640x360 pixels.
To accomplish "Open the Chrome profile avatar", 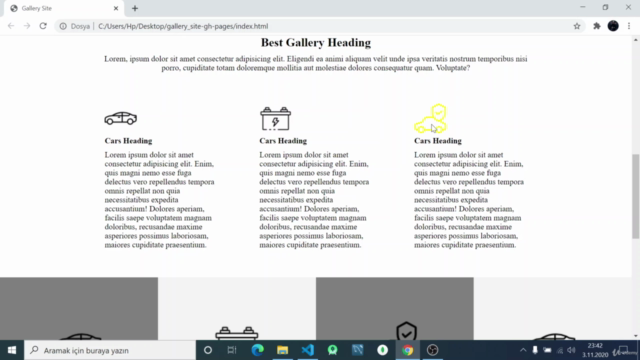I will coord(613,26).
